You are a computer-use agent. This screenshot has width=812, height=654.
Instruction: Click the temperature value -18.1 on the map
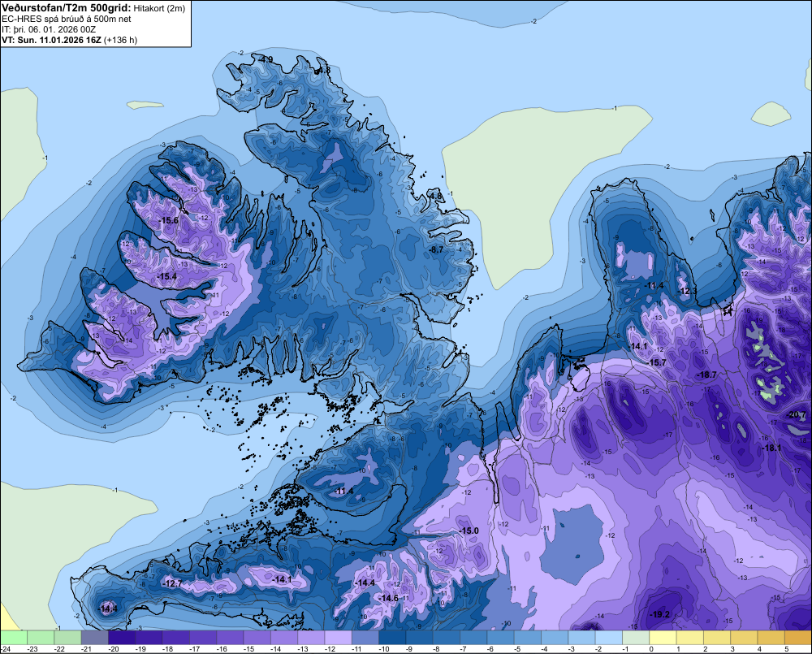772,448
